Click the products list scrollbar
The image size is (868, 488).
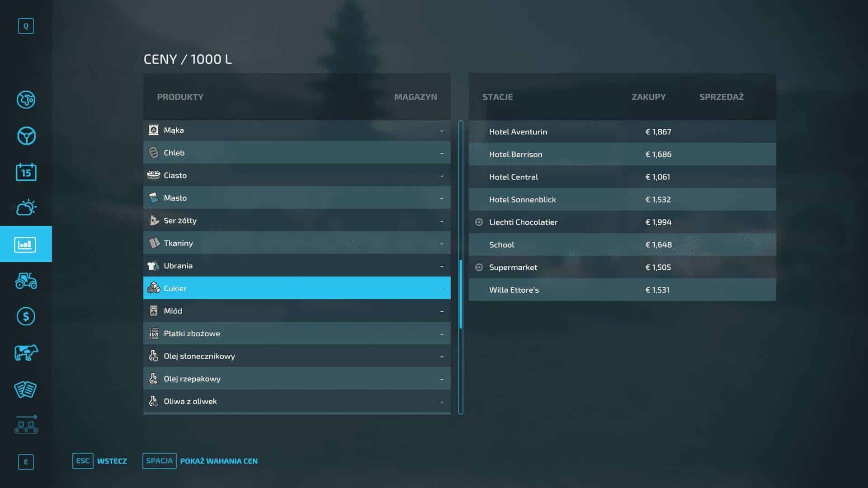tap(461, 294)
